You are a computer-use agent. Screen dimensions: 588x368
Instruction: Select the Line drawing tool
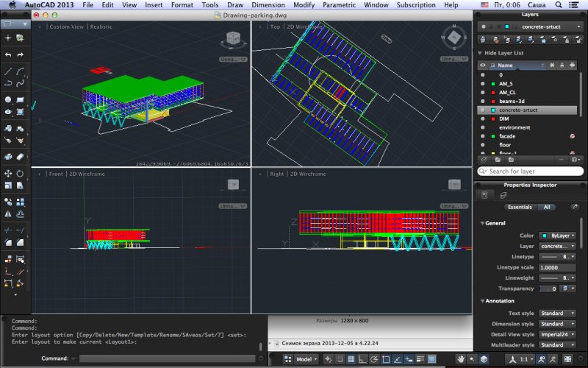tap(8, 71)
